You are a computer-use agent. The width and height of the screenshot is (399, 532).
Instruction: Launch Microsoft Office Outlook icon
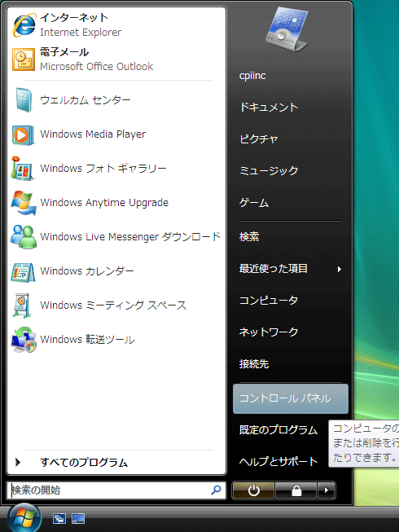[x=24, y=59]
